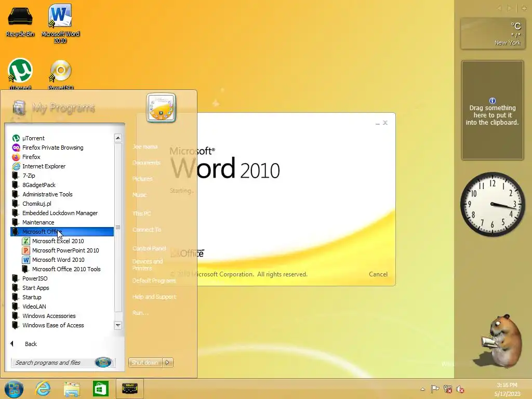This screenshot has width=532, height=399.
Task: Open Windows Ease of Access folder
Action: pos(53,325)
